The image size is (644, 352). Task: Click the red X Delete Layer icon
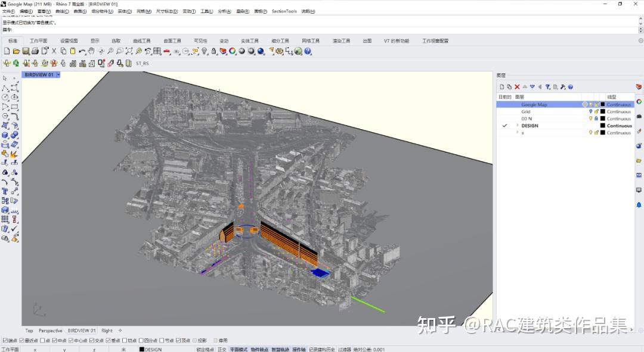pos(517,87)
